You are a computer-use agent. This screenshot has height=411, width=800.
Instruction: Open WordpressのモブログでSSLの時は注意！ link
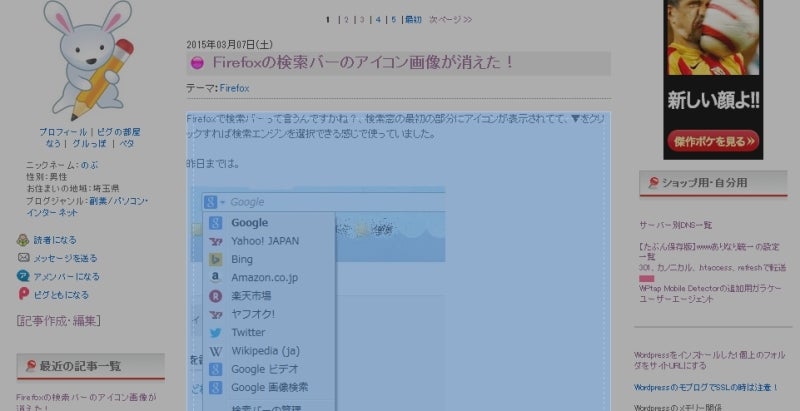(x=706, y=388)
